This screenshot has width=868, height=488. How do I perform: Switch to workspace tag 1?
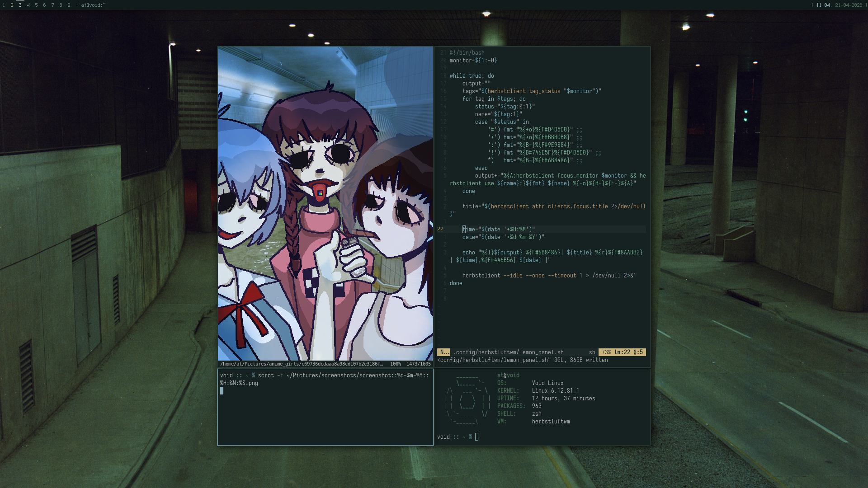tap(4, 5)
